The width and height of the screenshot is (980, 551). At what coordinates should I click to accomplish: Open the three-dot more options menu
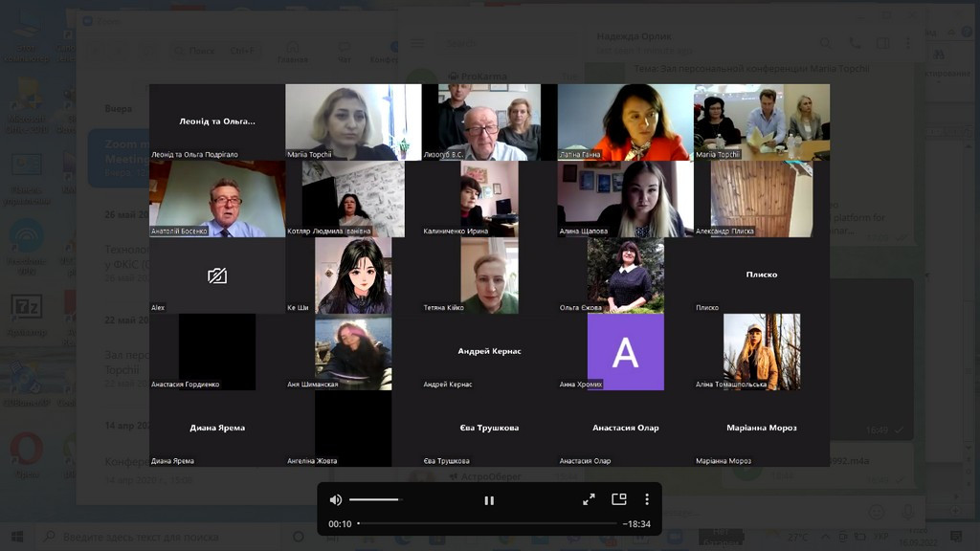click(647, 499)
